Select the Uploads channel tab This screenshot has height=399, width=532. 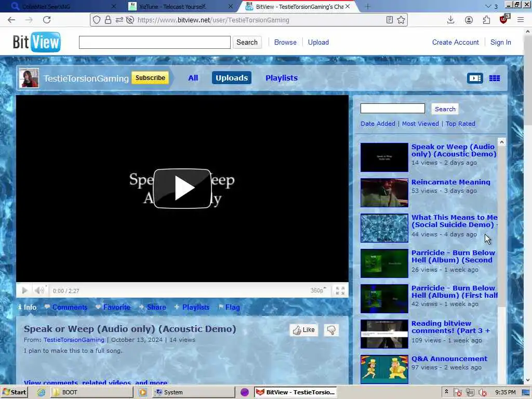point(232,78)
